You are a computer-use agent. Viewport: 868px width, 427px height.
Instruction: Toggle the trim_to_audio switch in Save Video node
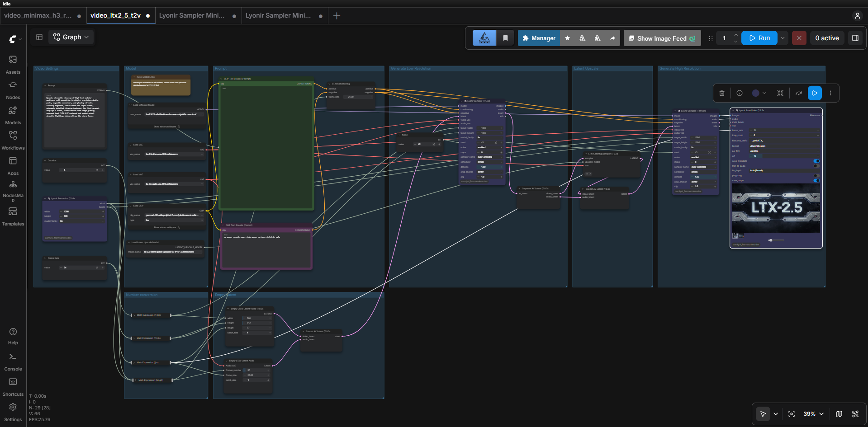(816, 166)
